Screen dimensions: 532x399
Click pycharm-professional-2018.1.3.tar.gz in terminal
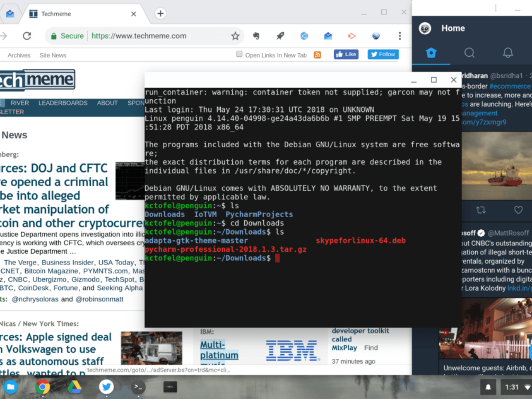coord(226,250)
